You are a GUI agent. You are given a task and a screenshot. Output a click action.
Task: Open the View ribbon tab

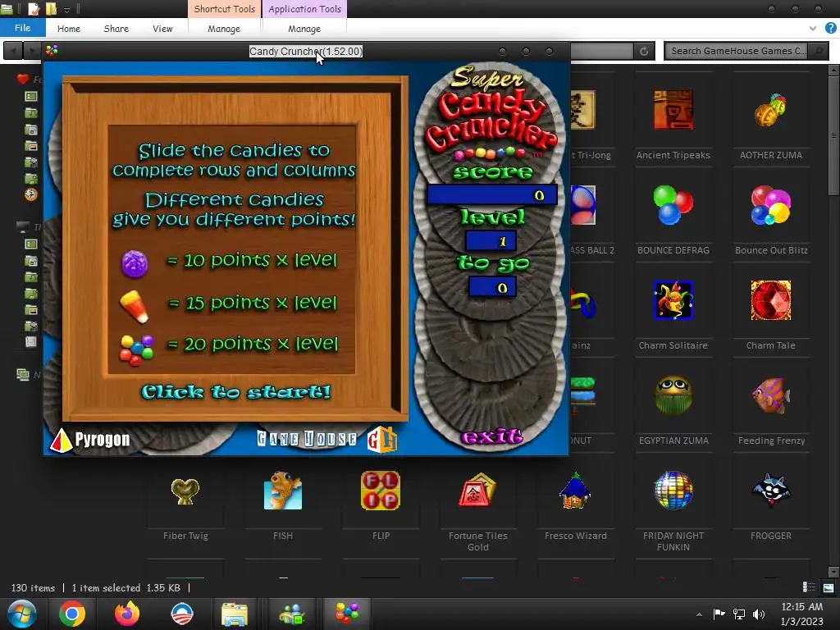click(162, 29)
